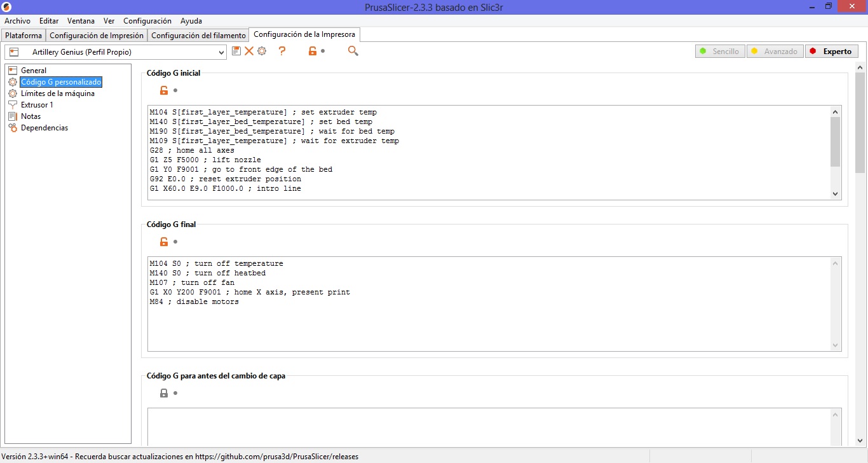
Task: Switch to Sencillo mode
Action: pyautogui.click(x=720, y=52)
